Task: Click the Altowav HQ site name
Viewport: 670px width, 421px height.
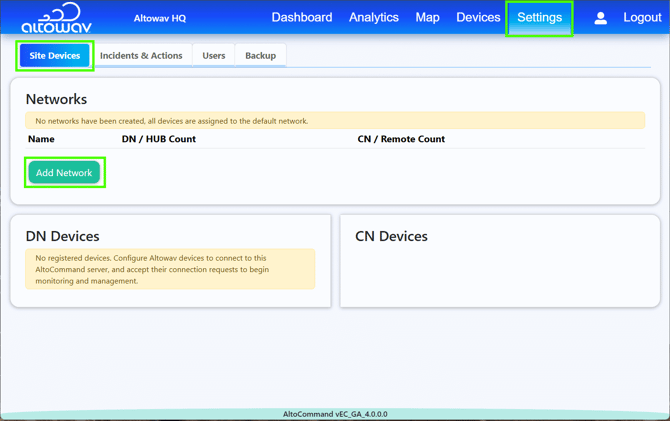Action: click(x=160, y=18)
